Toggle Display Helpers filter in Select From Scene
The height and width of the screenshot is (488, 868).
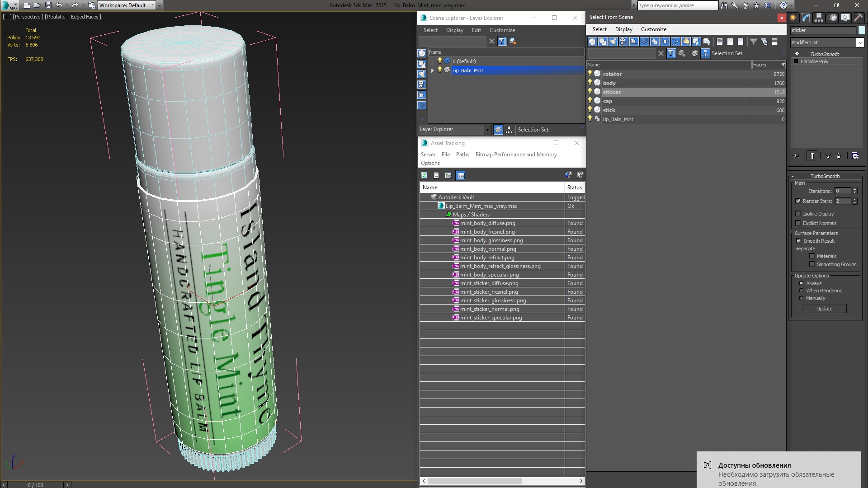point(634,42)
